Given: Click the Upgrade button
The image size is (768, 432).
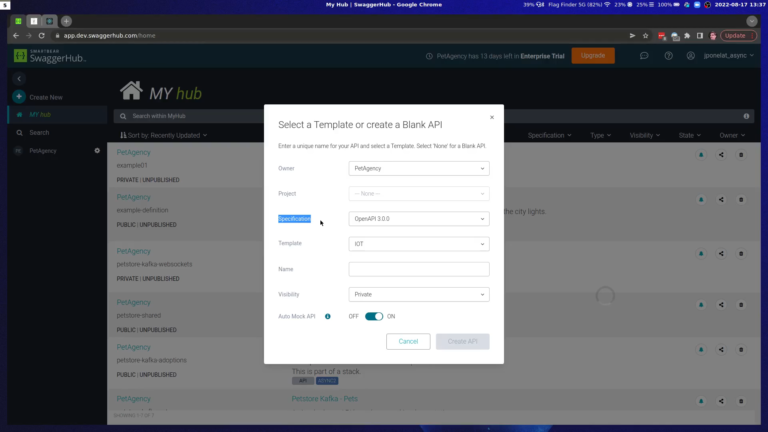Looking at the screenshot, I should click(593, 56).
